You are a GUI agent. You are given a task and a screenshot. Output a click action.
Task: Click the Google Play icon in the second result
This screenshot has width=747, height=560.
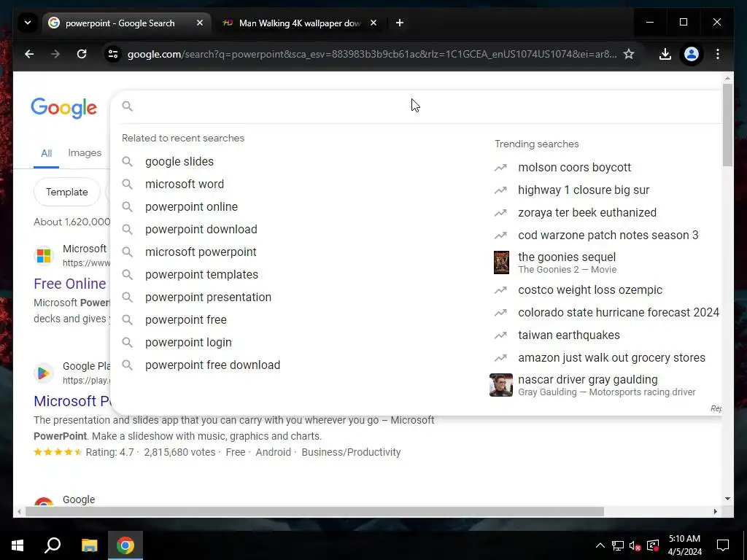coord(44,373)
